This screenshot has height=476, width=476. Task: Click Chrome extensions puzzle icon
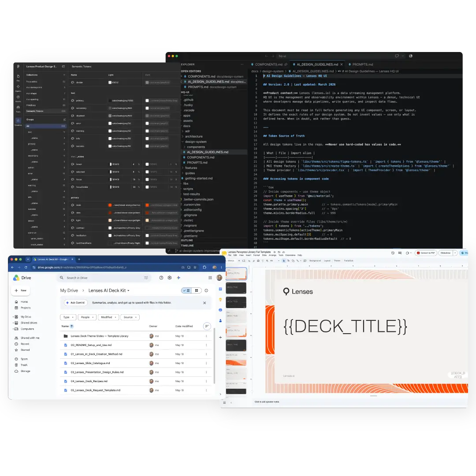[205, 267]
